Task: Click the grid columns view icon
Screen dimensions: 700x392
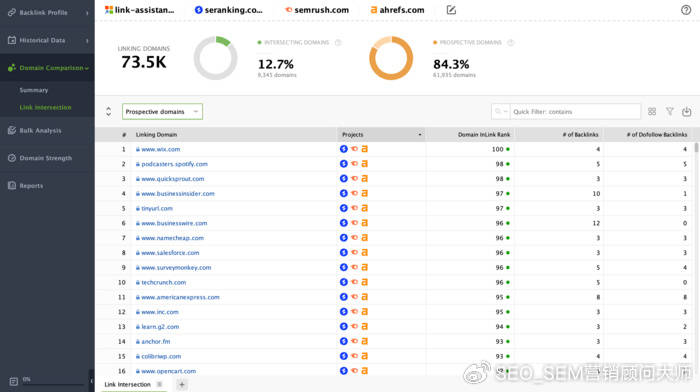Action: click(x=652, y=112)
